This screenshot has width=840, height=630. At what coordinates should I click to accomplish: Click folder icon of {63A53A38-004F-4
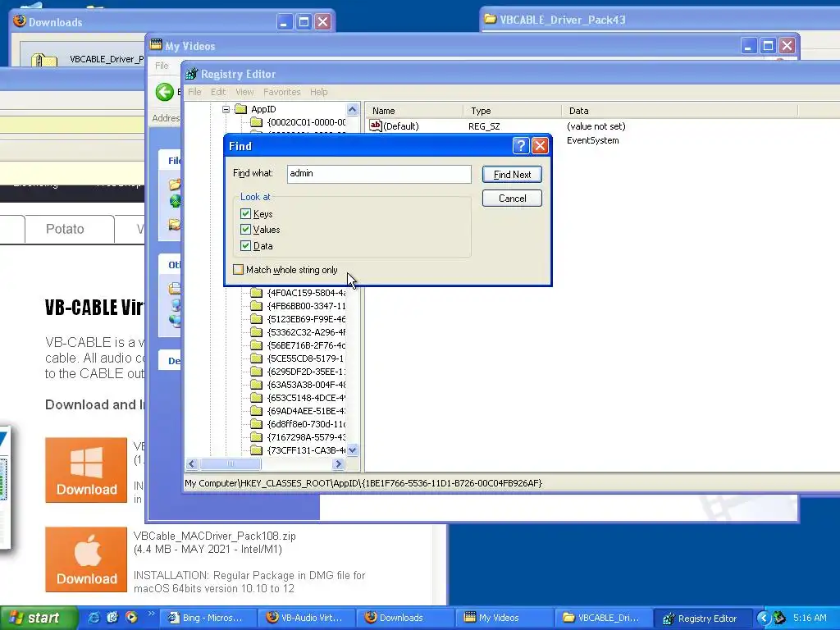(257, 385)
